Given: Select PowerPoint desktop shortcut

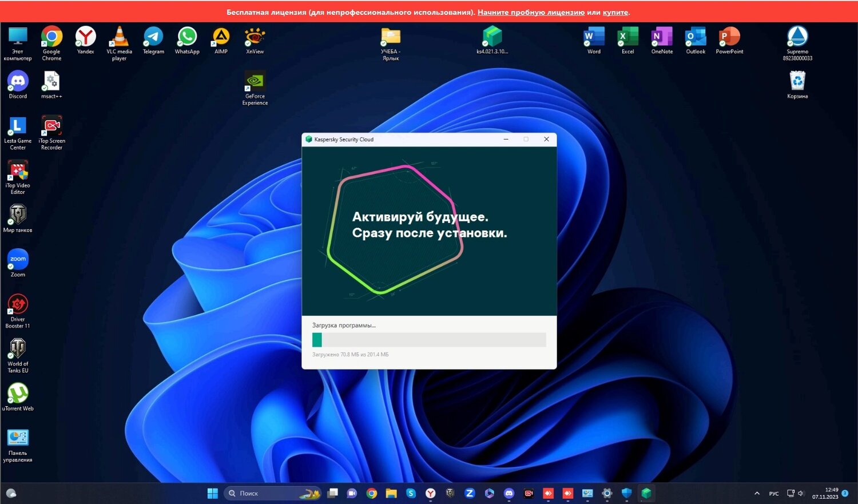Looking at the screenshot, I should (x=729, y=41).
